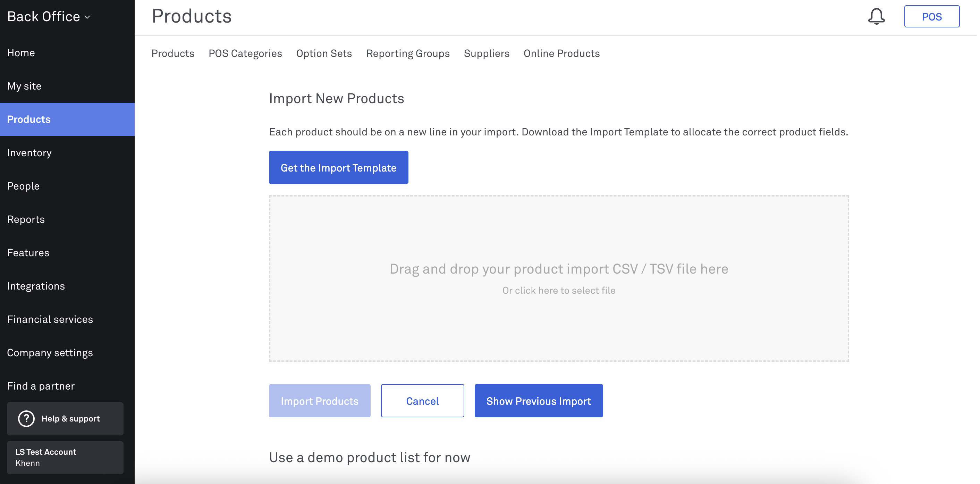Click the Import New Products heading
Viewport: 980px width, 484px height.
coord(336,99)
